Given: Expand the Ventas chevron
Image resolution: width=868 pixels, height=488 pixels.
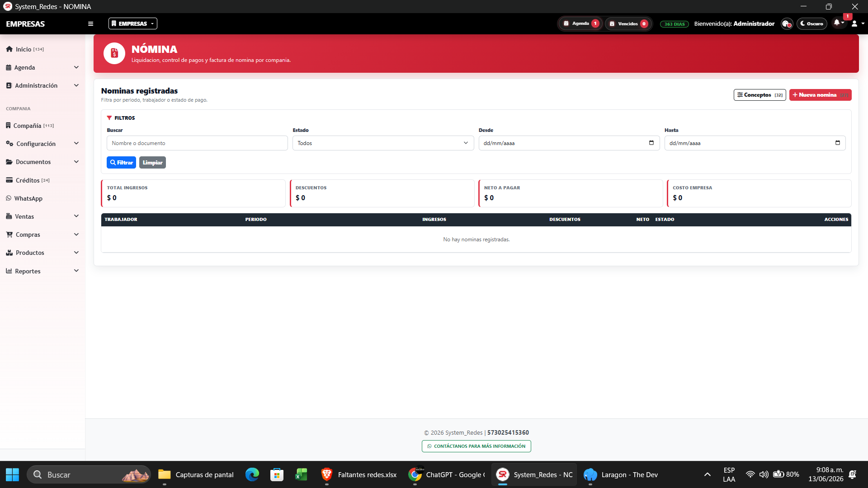Looking at the screenshot, I should point(76,216).
